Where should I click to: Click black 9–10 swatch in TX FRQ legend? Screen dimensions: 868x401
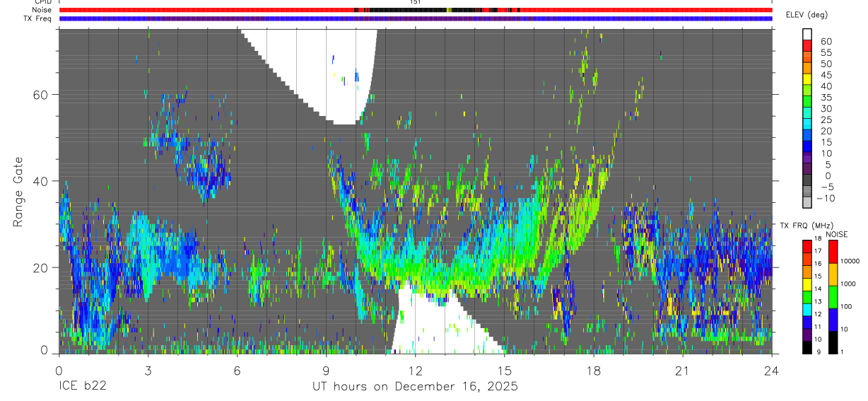click(x=807, y=348)
